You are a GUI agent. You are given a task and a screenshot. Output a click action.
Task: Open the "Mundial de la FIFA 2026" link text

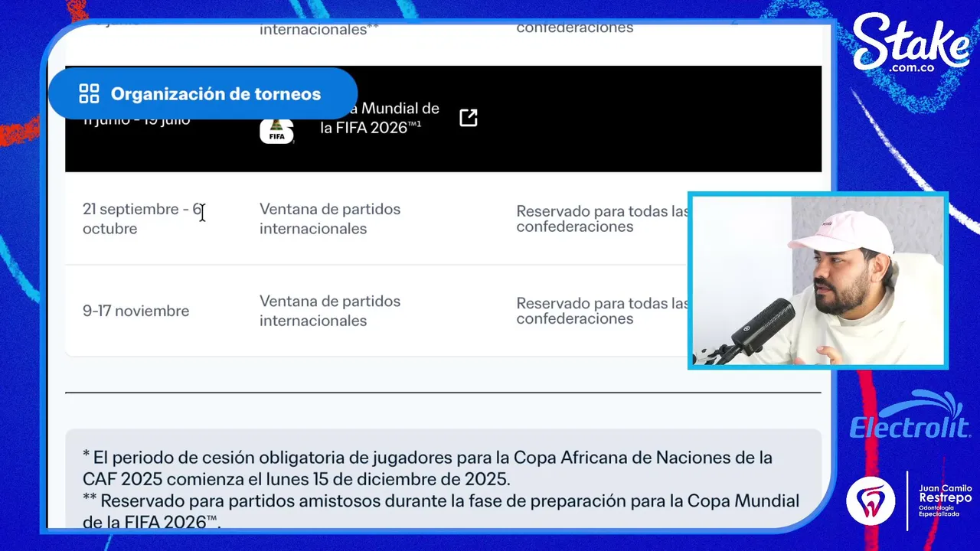[380, 119]
